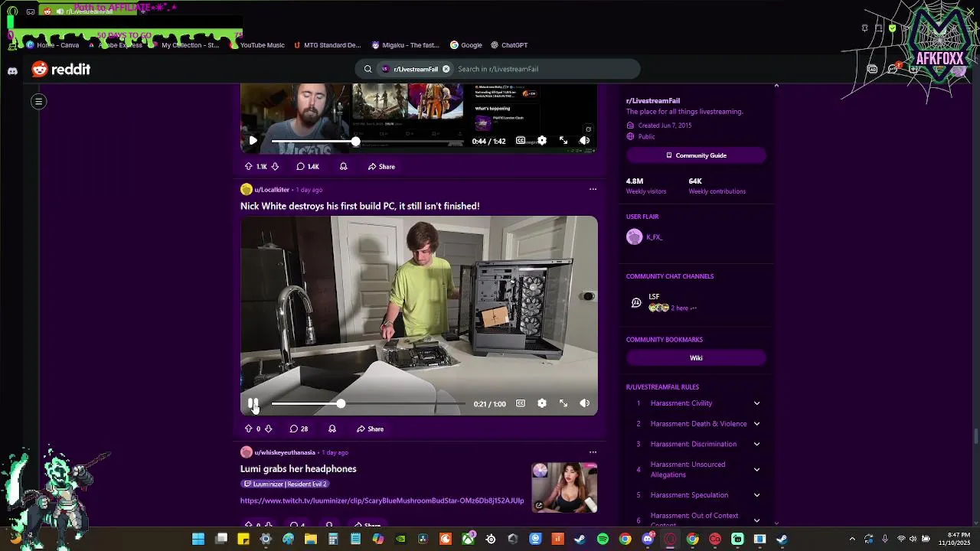Give award to the 1.1K post
Viewport: 980px width, 551px height.
click(343, 166)
